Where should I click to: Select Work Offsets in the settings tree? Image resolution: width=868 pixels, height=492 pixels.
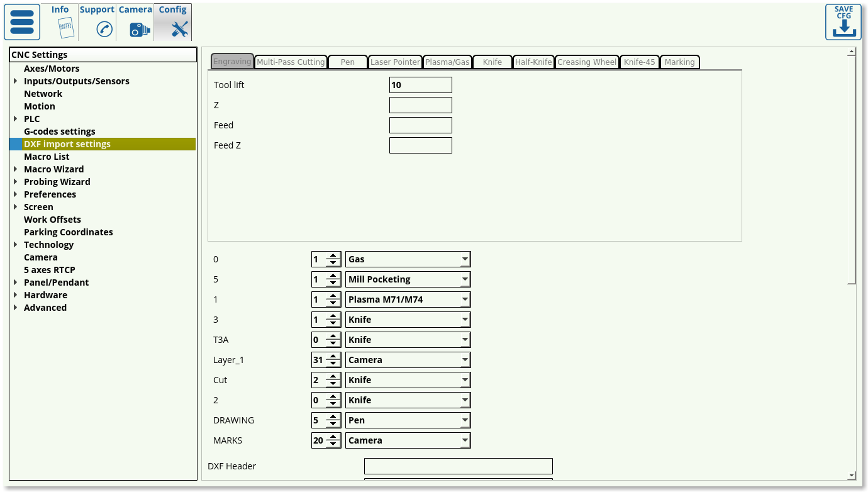tap(52, 220)
